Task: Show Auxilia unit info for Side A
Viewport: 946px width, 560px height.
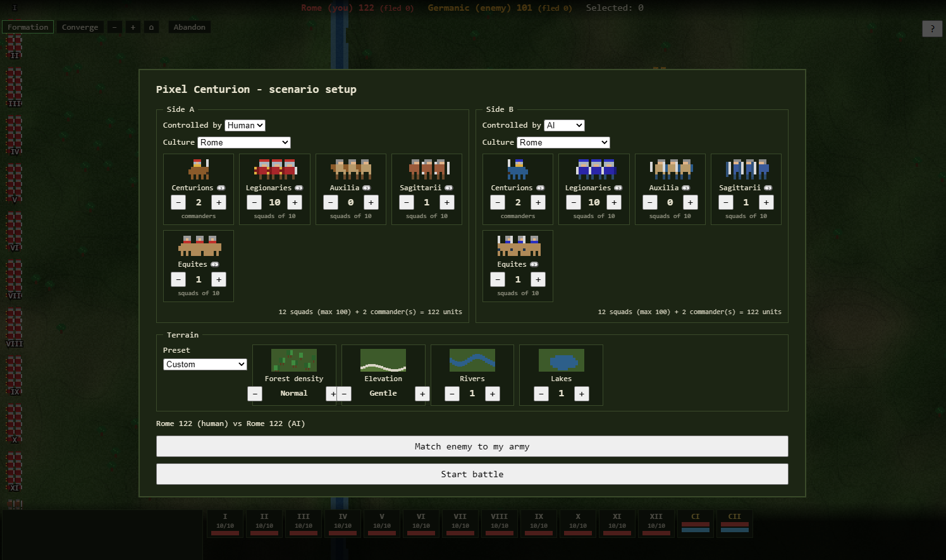Action: click(366, 188)
